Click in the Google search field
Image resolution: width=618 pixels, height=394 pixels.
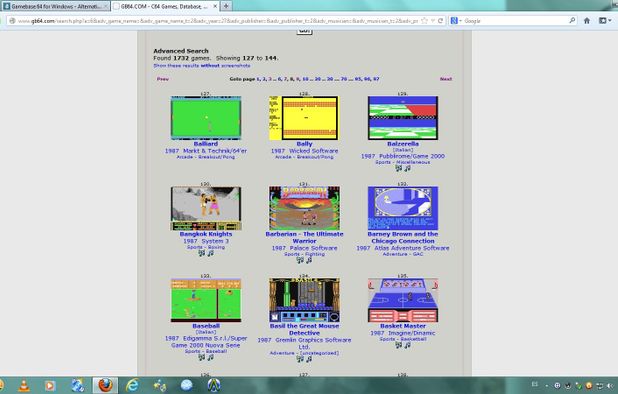[514, 21]
